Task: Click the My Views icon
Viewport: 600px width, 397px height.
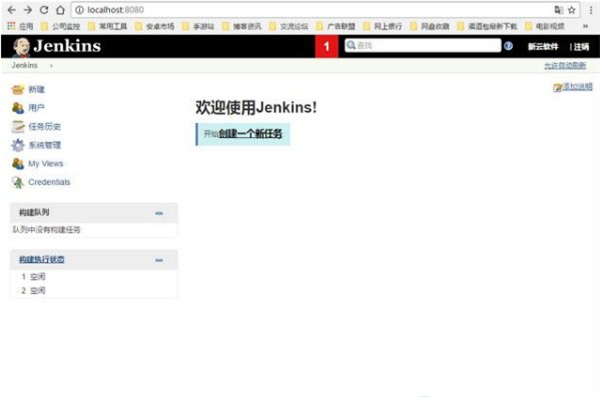Action: click(18, 163)
